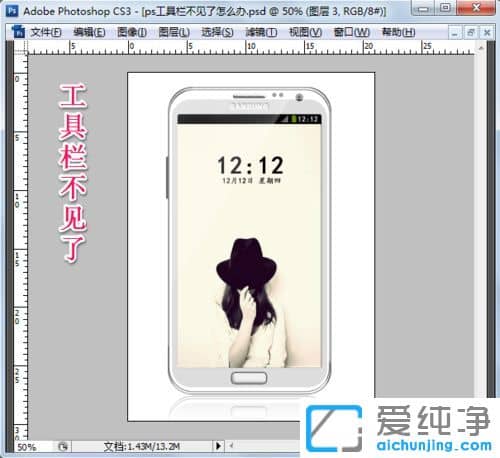Click the Photoshop icon in the title bar
Viewport: 500px width, 458px height.
pos(12,11)
